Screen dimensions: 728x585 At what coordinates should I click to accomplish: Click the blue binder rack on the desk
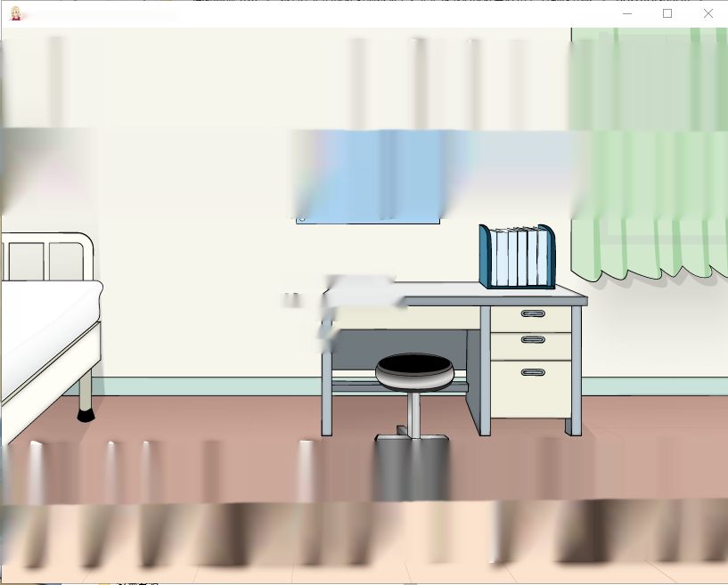point(517,256)
